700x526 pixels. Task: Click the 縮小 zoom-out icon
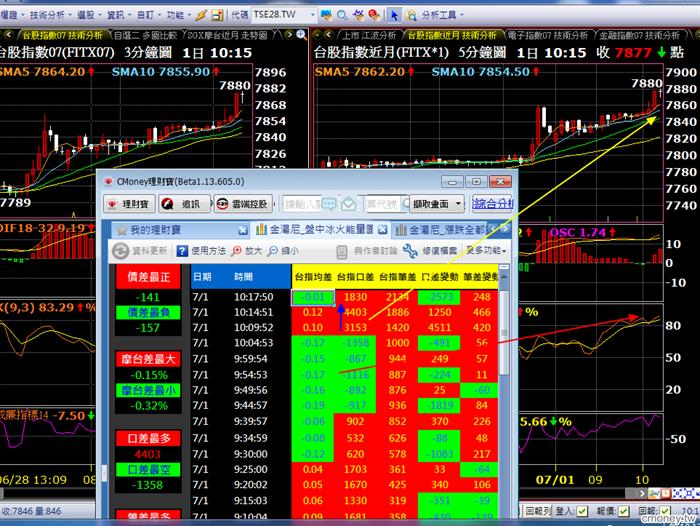272,251
